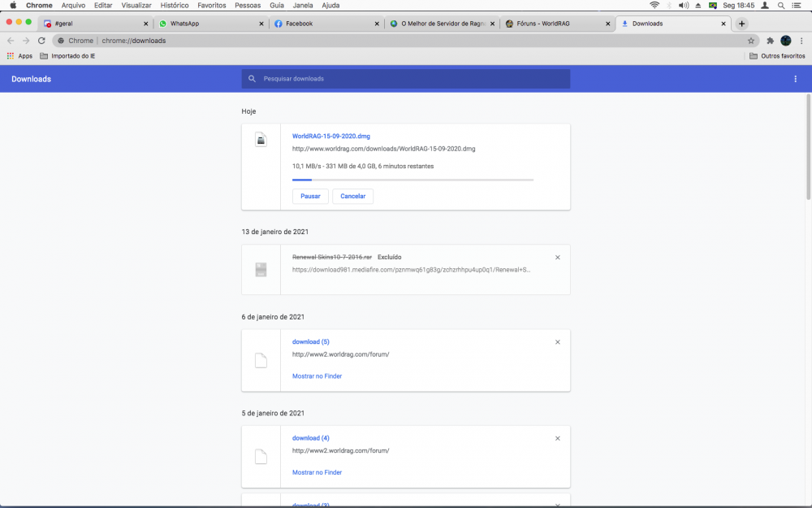Remove the Renewal Skins entry from list
Screen dimensions: 812x508
pos(558,258)
